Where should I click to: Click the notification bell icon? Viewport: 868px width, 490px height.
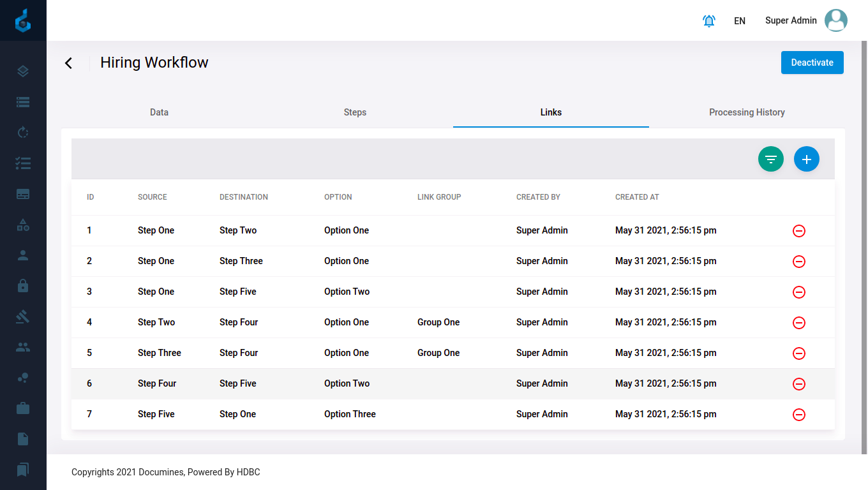[x=708, y=21]
